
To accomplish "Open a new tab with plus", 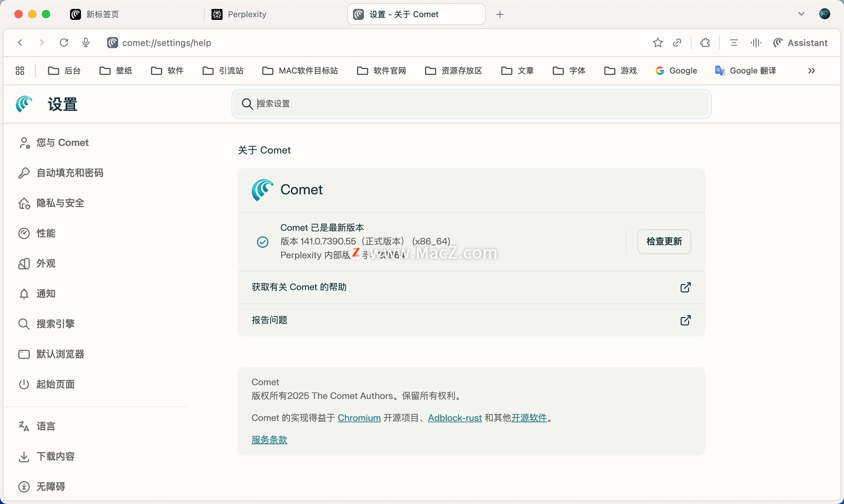I will (500, 15).
